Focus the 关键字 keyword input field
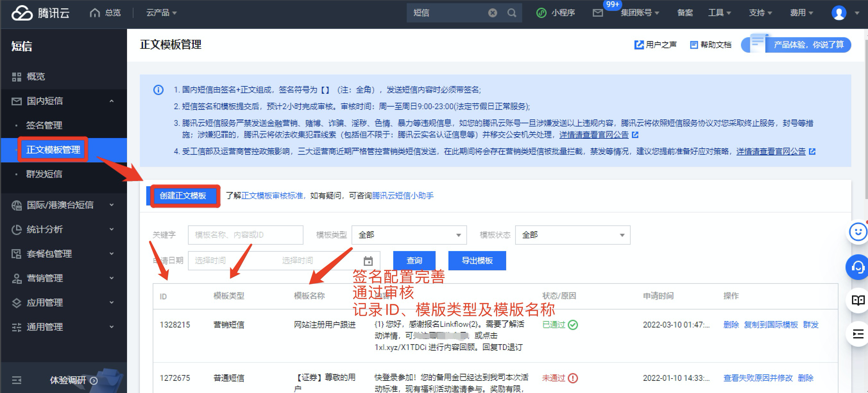Image resolution: width=868 pixels, height=393 pixels. coord(245,235)
